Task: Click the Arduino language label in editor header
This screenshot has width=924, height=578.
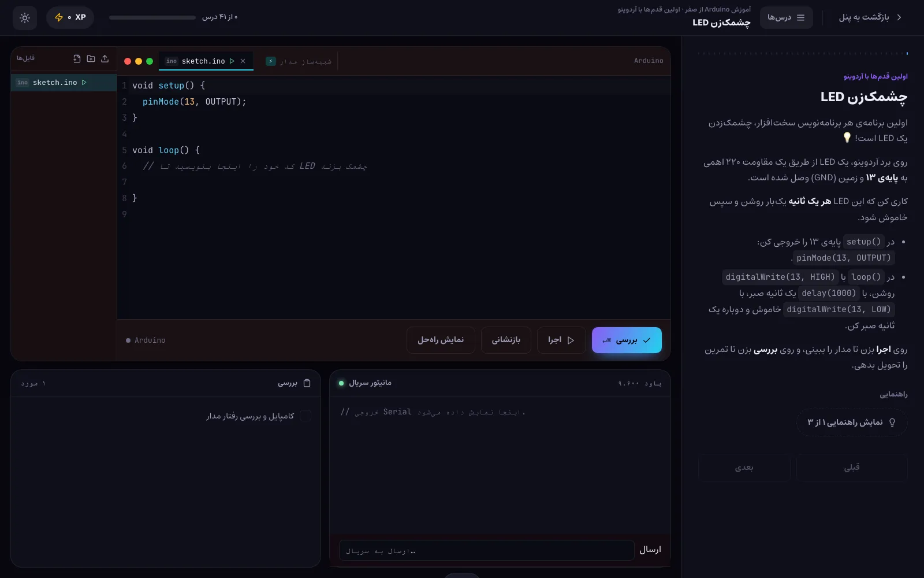Action: 649,61
